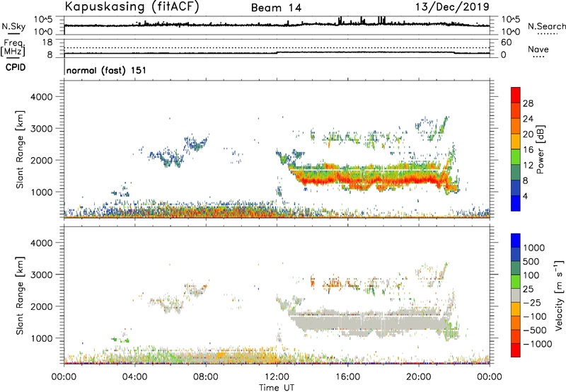Click velocity colorbar tick label '1000'
Screen dimensions: 566x392
pyautogui.click(x=534, y=248)
